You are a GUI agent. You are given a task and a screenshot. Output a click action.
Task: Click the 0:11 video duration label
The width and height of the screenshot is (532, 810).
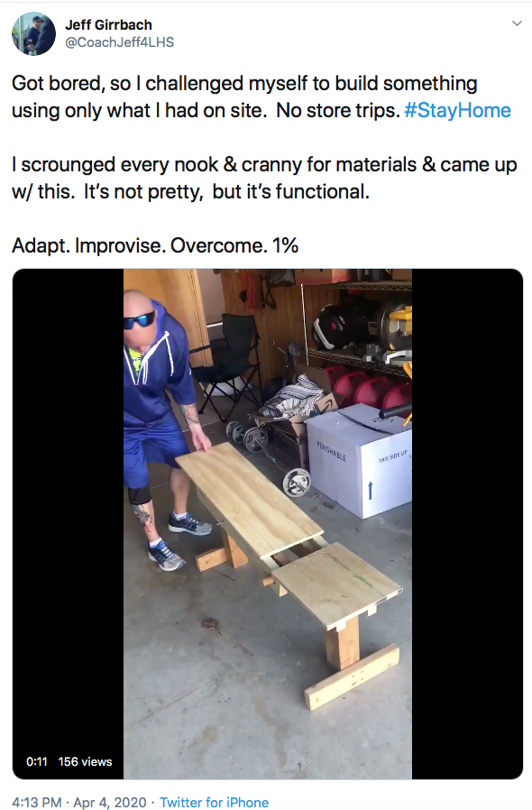pyautogui.click(x=37, y=761)
